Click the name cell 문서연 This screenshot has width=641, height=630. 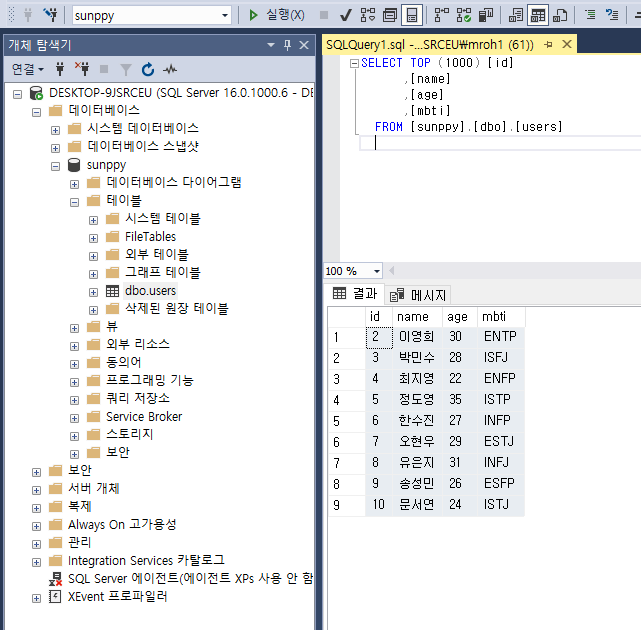pyautogui.click(x=417, y=504)
